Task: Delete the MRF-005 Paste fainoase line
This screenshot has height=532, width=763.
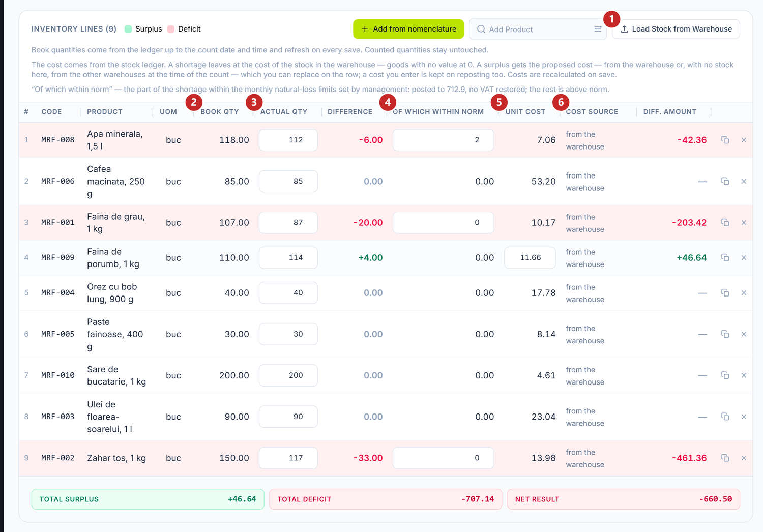Action: (x=744, y=334)
